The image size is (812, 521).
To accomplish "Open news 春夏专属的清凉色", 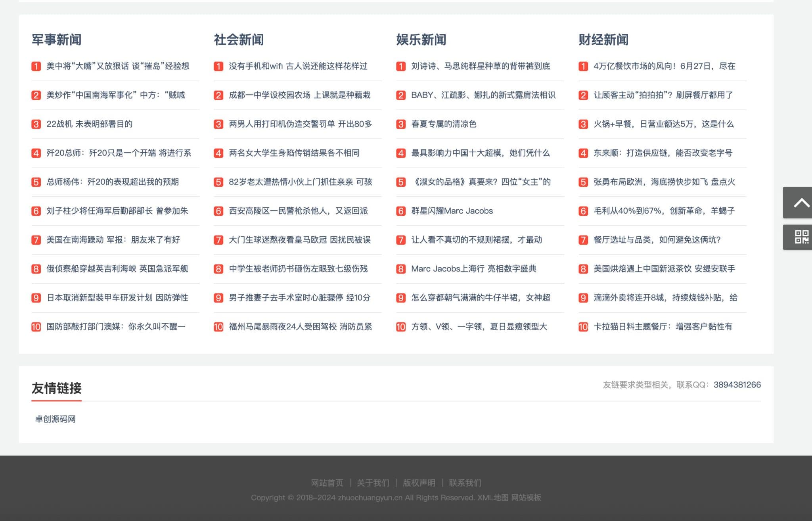I will [x=444, y=124].
